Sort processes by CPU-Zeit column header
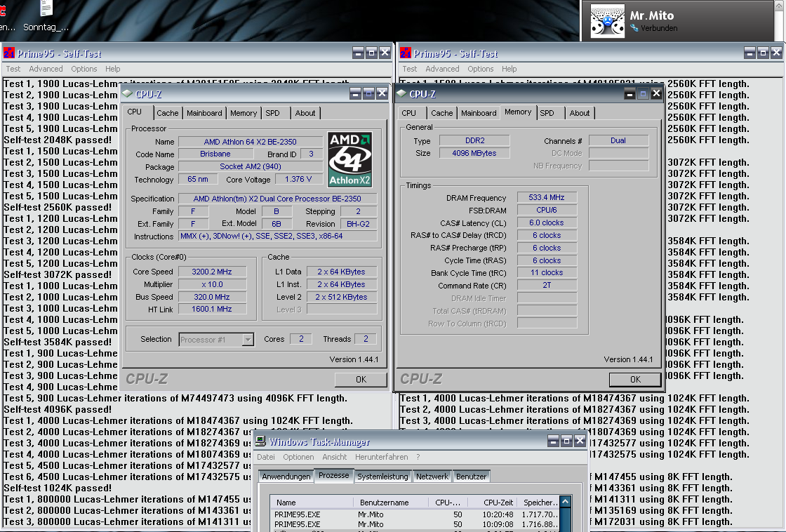Viewport: 786px width, 532px height. 493,502
